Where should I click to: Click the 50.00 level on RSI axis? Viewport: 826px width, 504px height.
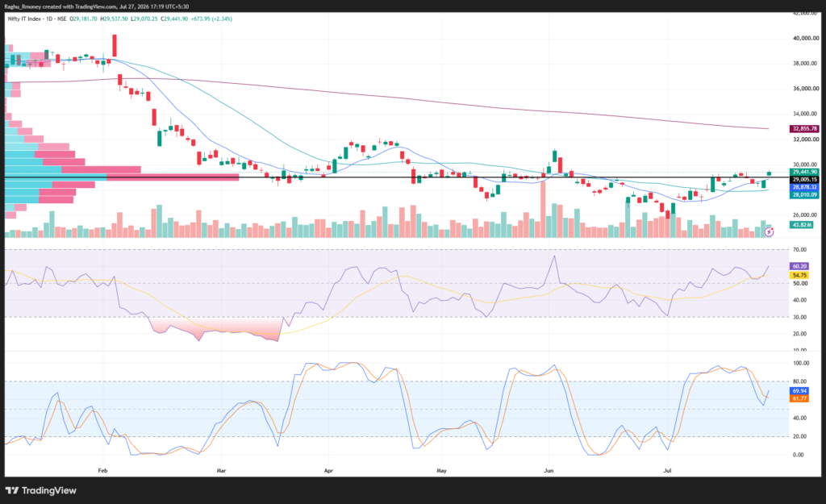pyautogui.click(x=799, y=283)
